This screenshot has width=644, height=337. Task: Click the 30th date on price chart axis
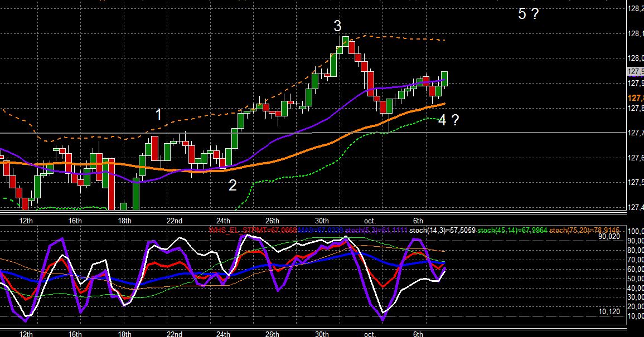tap(322, 221)
